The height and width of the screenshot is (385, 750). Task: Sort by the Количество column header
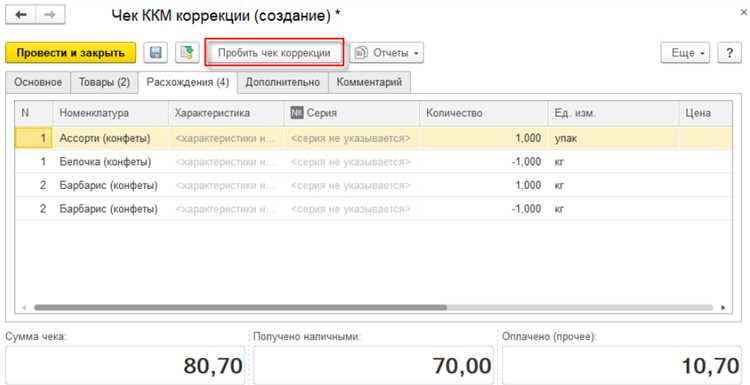[484, 113]
